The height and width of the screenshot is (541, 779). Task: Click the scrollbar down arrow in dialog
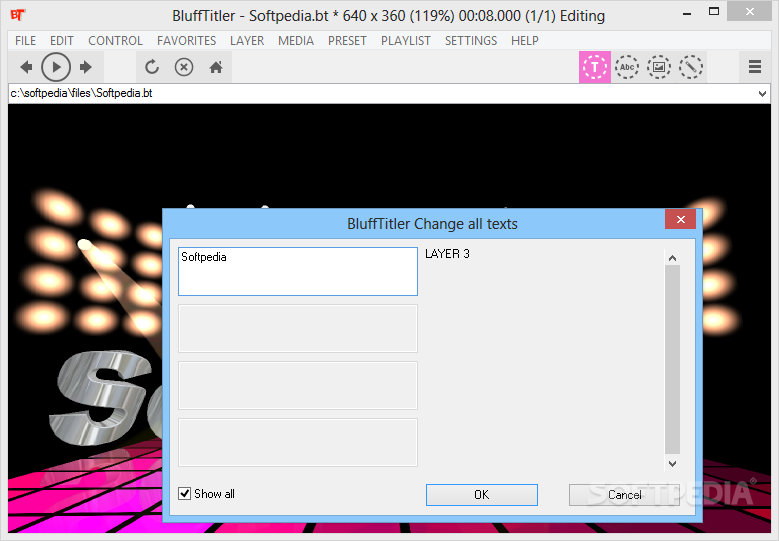[672, 464]
